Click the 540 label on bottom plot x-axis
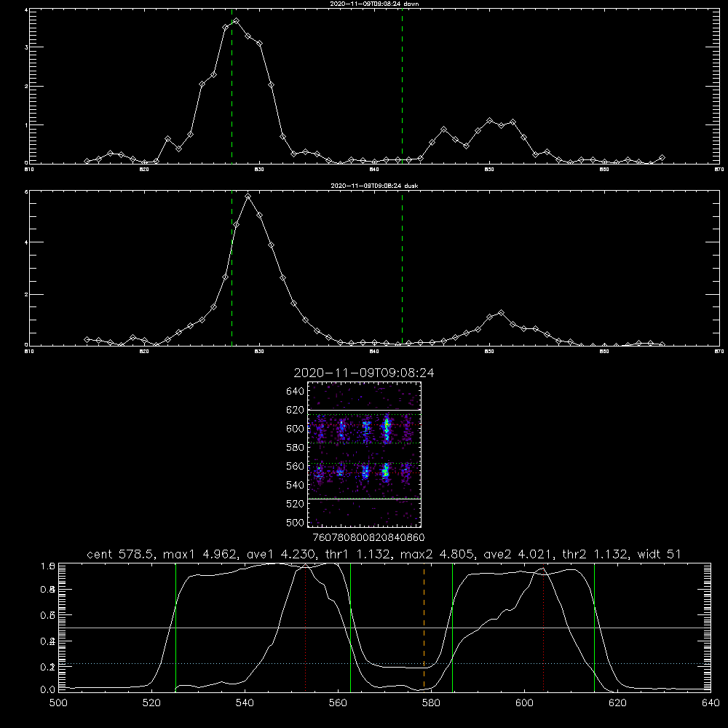This screenshot has width=728, height=728. (245, 703)
